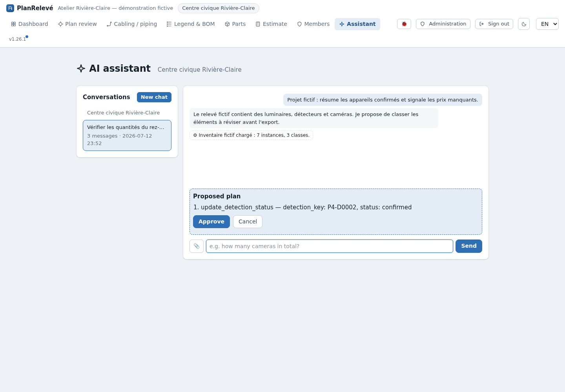Viewport: 565px width, 392px height.
Task: Start a New chat
Action: point(154,97)
